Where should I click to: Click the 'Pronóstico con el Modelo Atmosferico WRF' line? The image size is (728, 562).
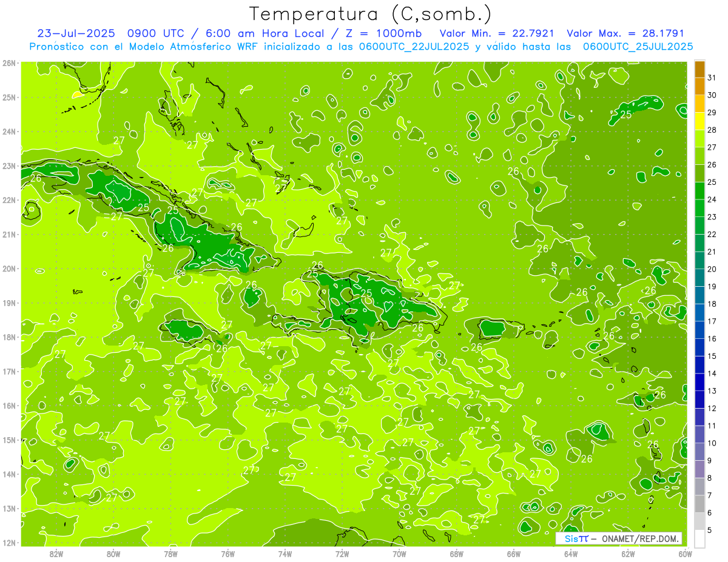pyautogui.click(x=144, y=47)
